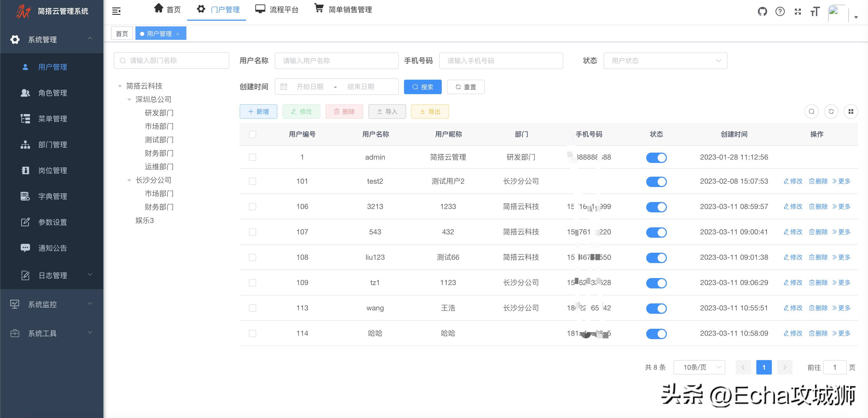This screenshot has width=868, height=418.
Task: Open the 10条/页 page size dropdown
Action: click(699, 368)
